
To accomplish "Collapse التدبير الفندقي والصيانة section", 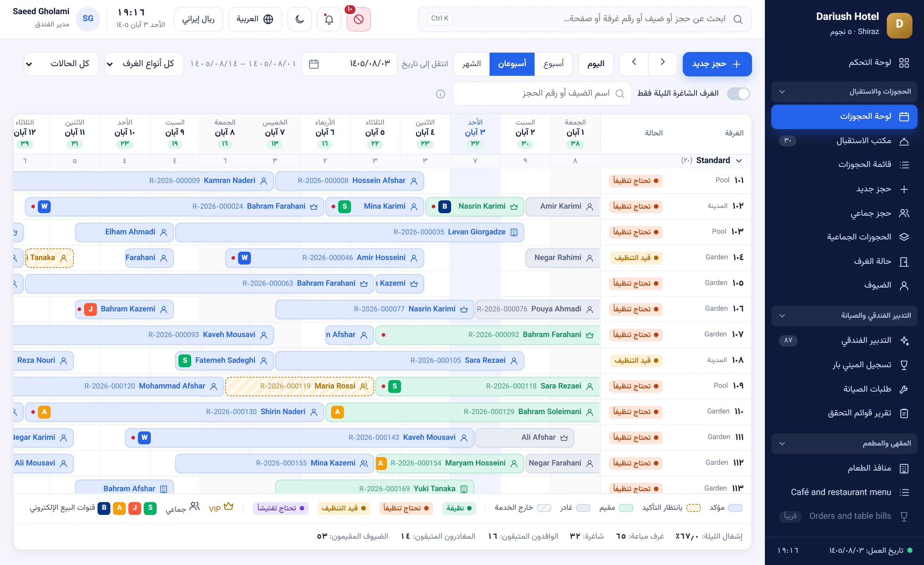I will 844,316.
